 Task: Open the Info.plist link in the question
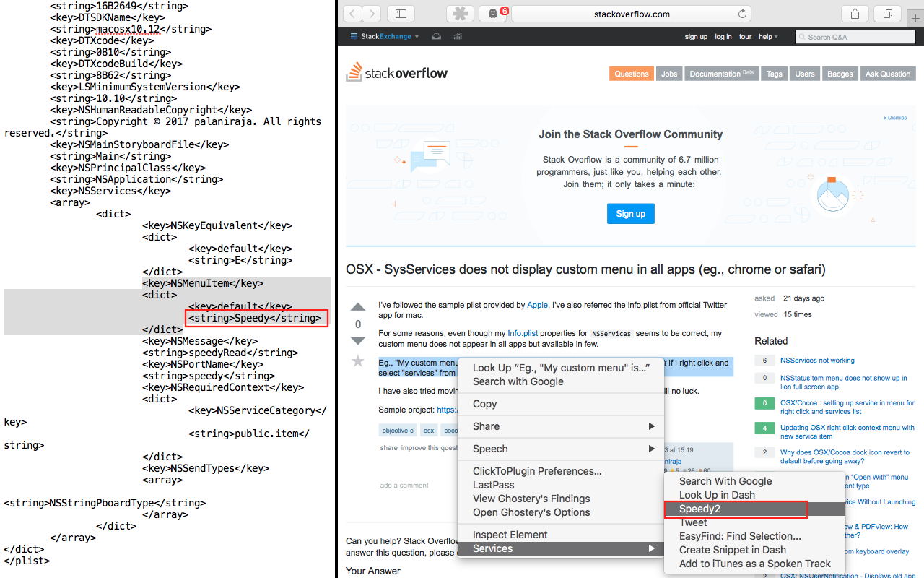[x=523, y=333]
